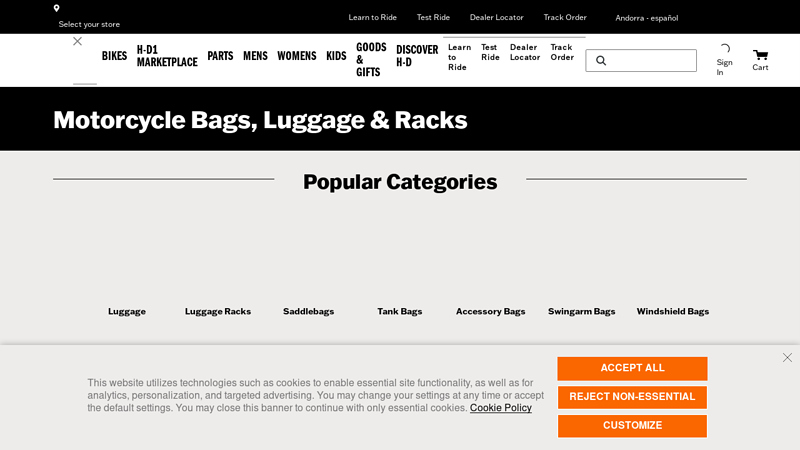Open the Bikes menu
The width and height of the screenshot is (800, 450).
pyautogui.click(x=114, y=56)
